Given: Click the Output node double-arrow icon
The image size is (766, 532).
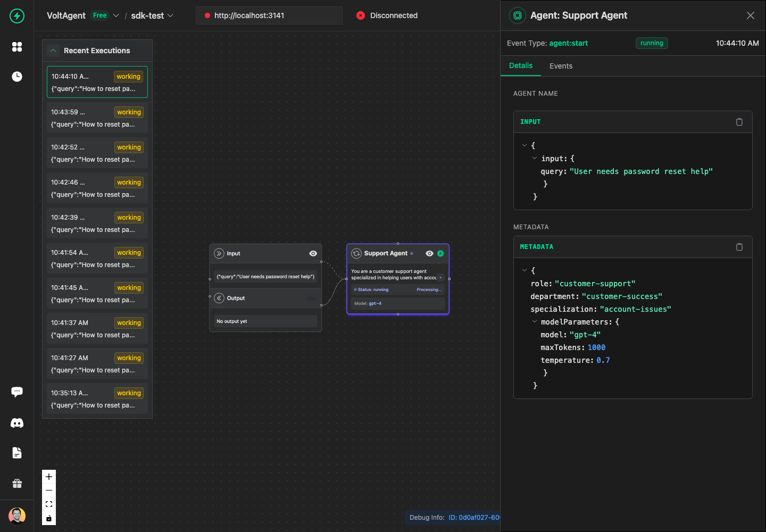Looking at the screenshot, I should (x=219, y=298).
